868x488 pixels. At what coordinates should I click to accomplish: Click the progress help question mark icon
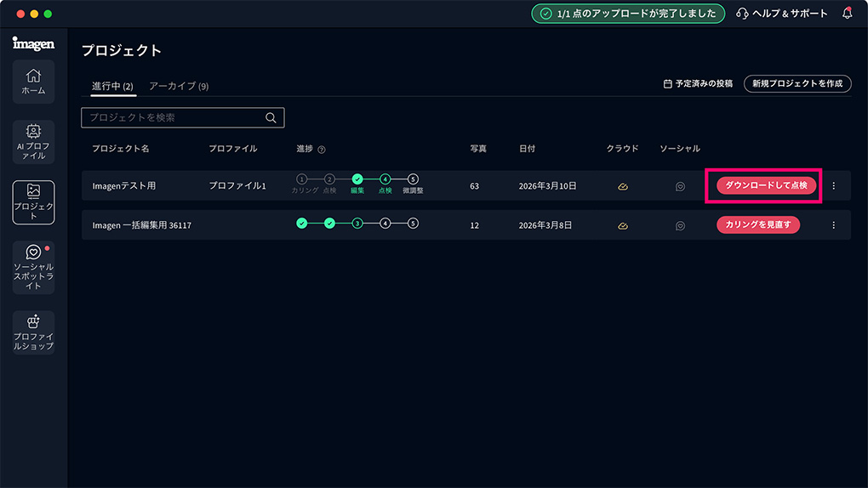click(322, 150)
